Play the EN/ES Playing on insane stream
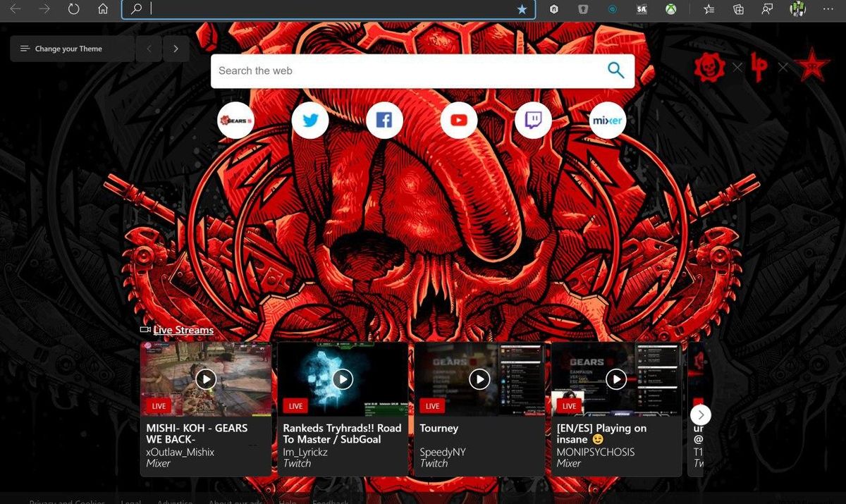Viewport: 846px width, 504px height. coord(616,379)
